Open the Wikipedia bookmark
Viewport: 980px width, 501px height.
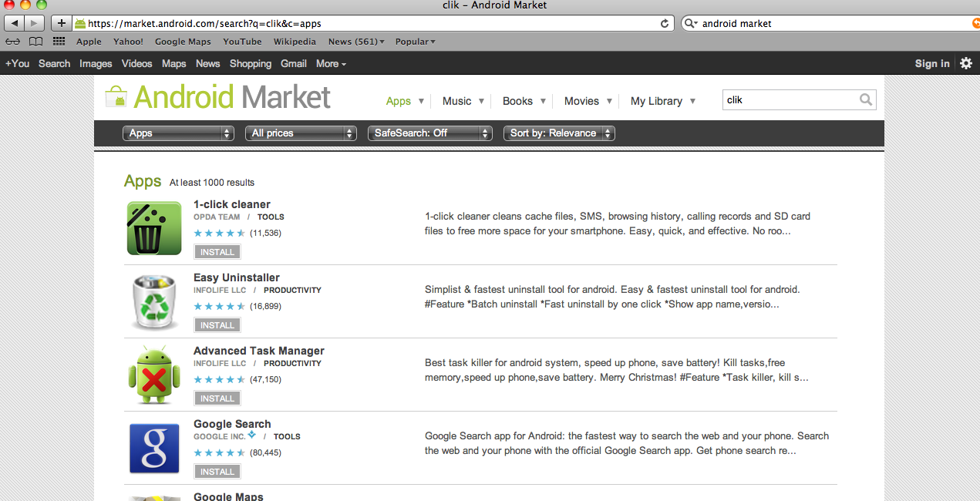295,42
